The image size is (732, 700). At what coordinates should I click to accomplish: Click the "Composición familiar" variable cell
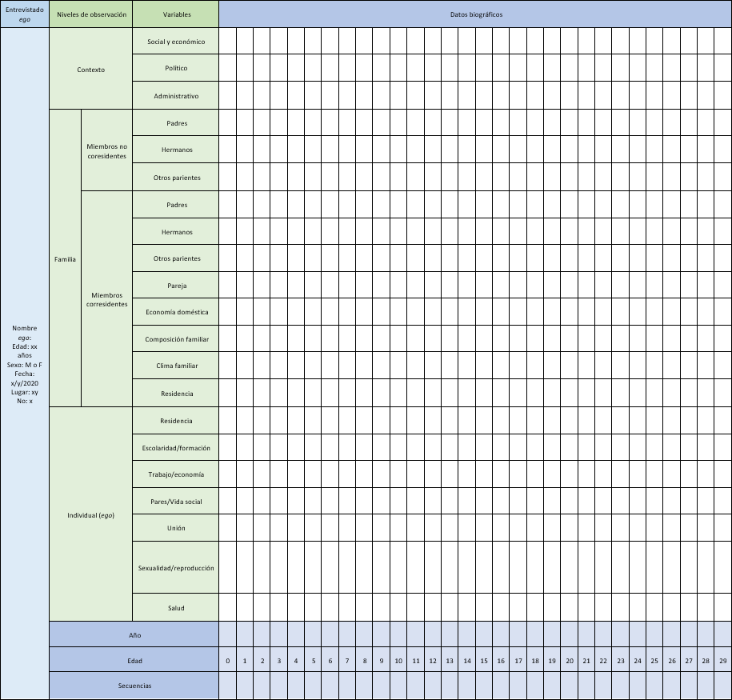click(176, 339)
